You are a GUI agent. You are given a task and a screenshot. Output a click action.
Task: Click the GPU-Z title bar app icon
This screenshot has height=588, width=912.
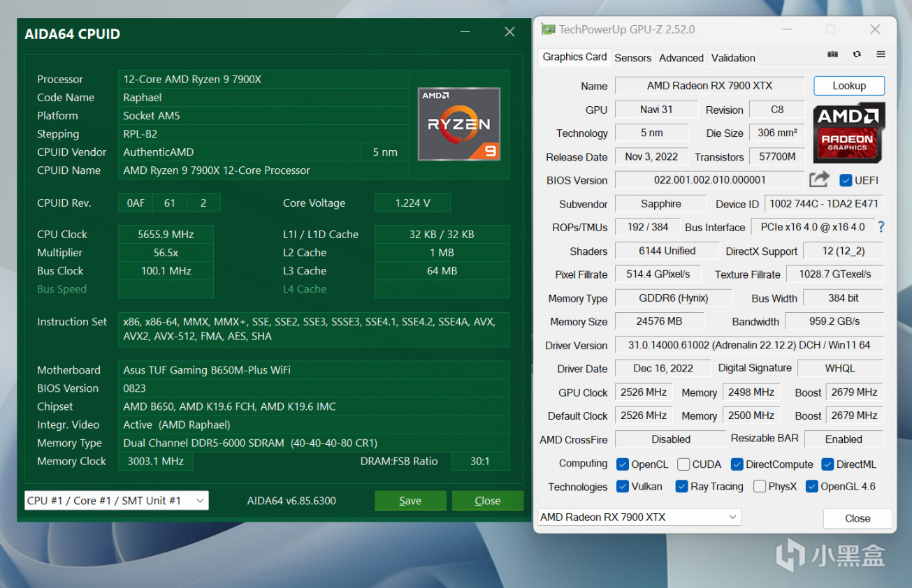pyautogui.click(x=548, y=29)
